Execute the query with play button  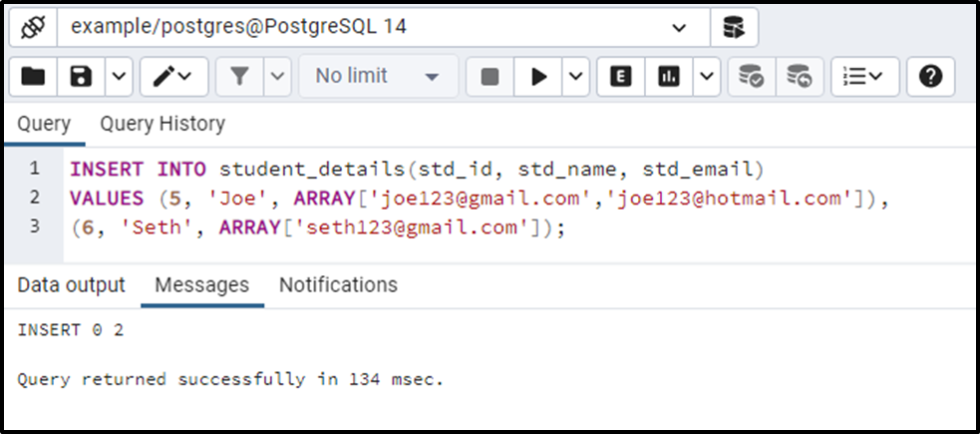point(538,77)
